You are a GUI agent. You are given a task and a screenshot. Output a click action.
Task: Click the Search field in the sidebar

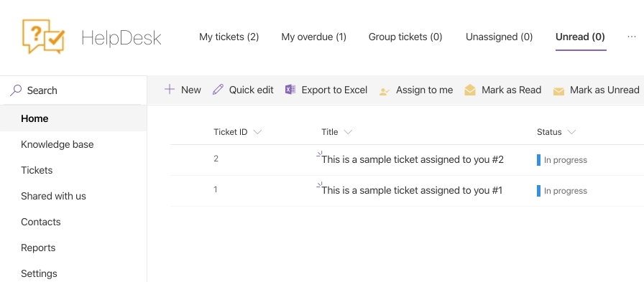pos(73,90)
